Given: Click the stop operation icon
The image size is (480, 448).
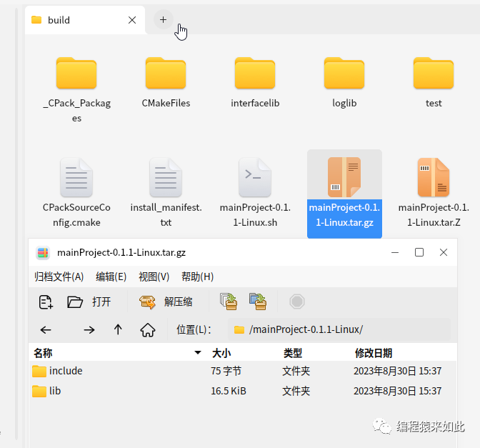Looking at the screenshot, I should pos(297,302).
